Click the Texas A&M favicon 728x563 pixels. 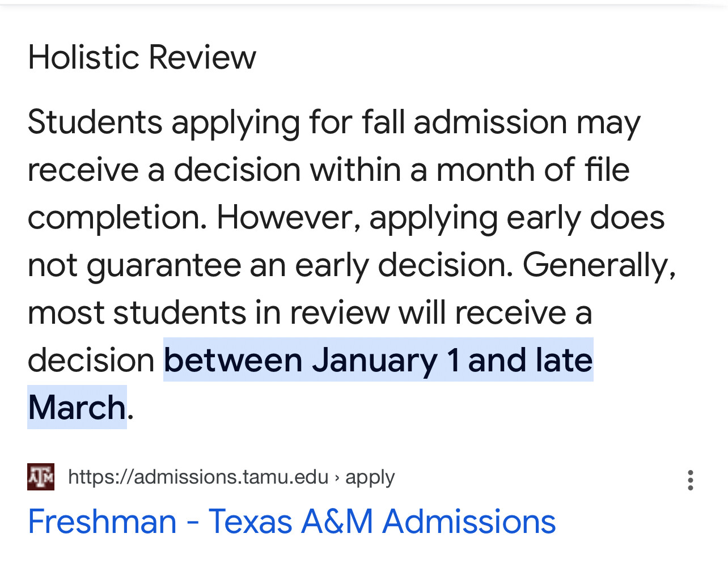click(41, 477)
